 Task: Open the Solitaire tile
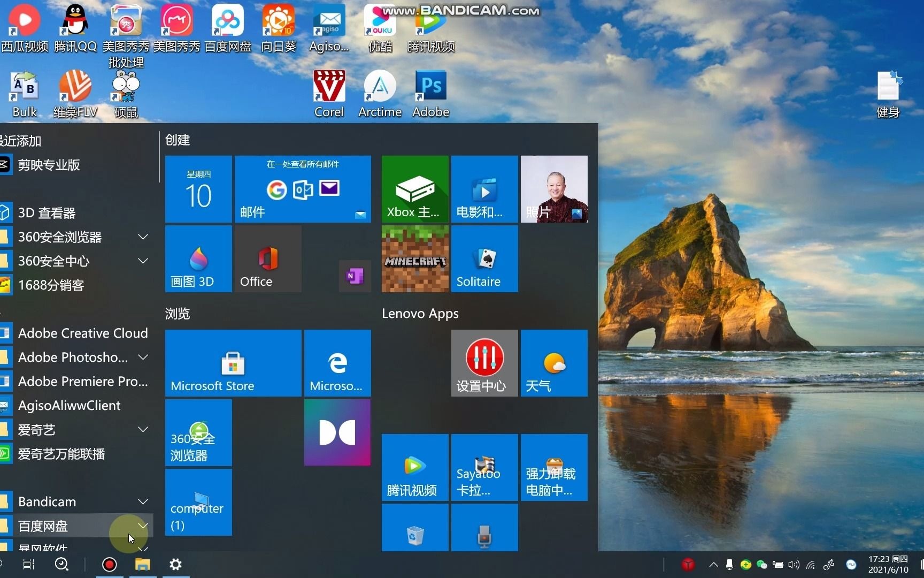[x=484, y=258]
